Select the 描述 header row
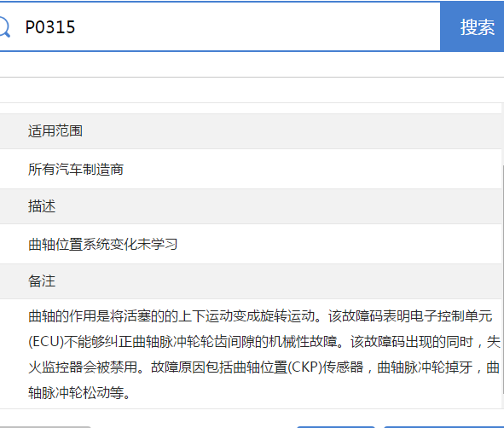The height and width of the screenshot is (428, 504). (251, 206)
